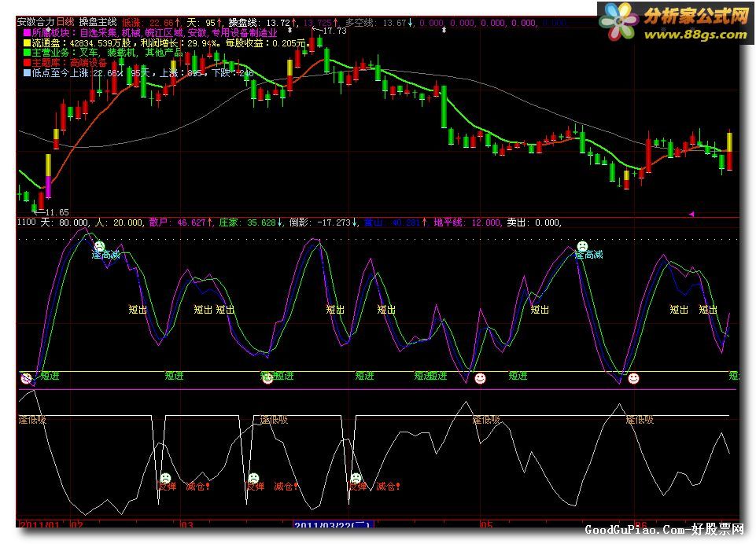The width and height of the screenshot is (756, 544).
Task: Click the 卖出: 0.000 indicator value
Action: click(533, 222)
